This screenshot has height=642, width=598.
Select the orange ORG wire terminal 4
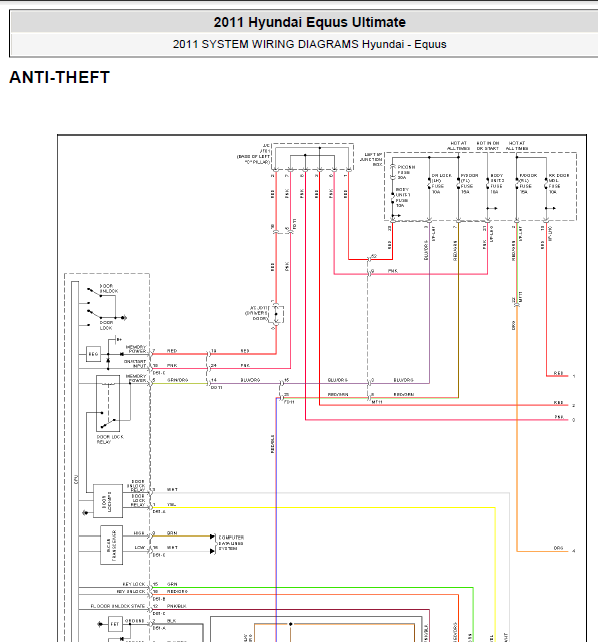click(x=573, y=551)
